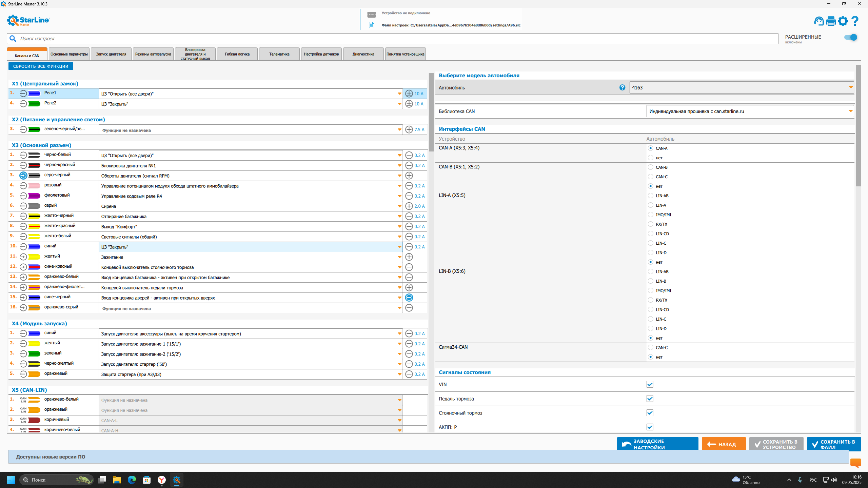Switch to Основные параметры tab

69,54
